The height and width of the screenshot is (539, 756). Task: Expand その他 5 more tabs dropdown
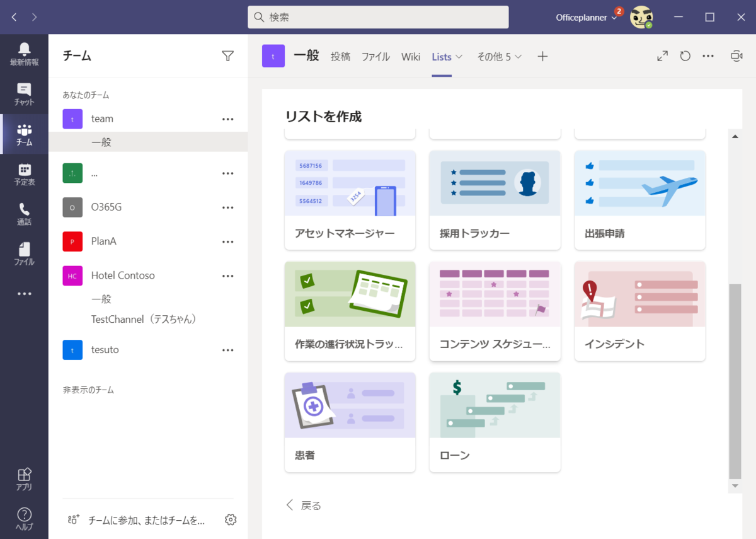point(500,57)
